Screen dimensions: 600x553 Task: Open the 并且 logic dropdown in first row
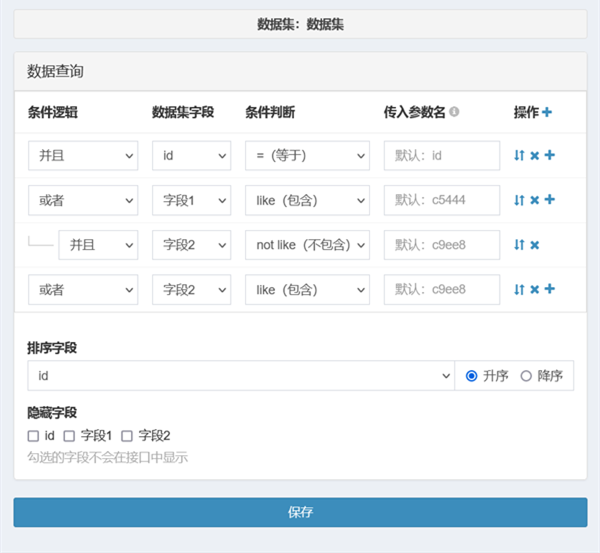click(83, 156)
